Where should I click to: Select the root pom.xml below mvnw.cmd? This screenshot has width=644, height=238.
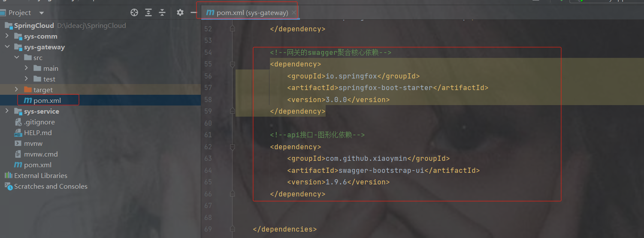point(100,165)
